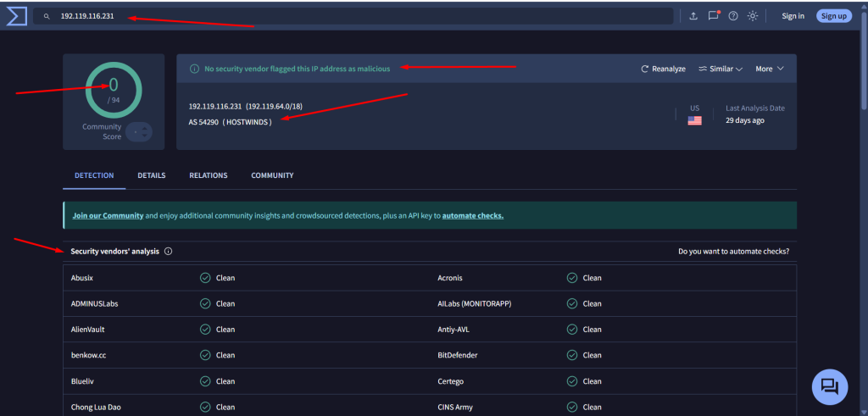This screenshot has width=868, height=416.
Task: Click the info icon in the no-flag banner
Action: click(x=194, y=69)
